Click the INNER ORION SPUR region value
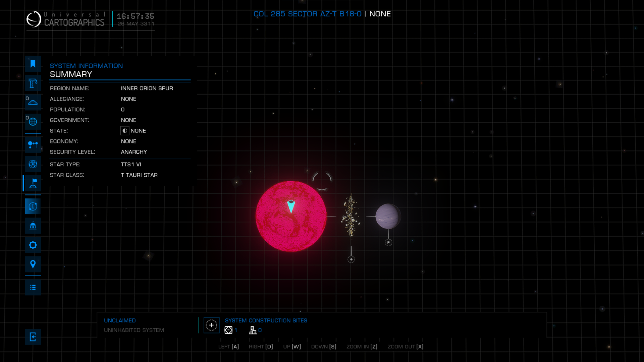Image resolution: width=644 pixels, height=362 pixels. pos(147,88)
